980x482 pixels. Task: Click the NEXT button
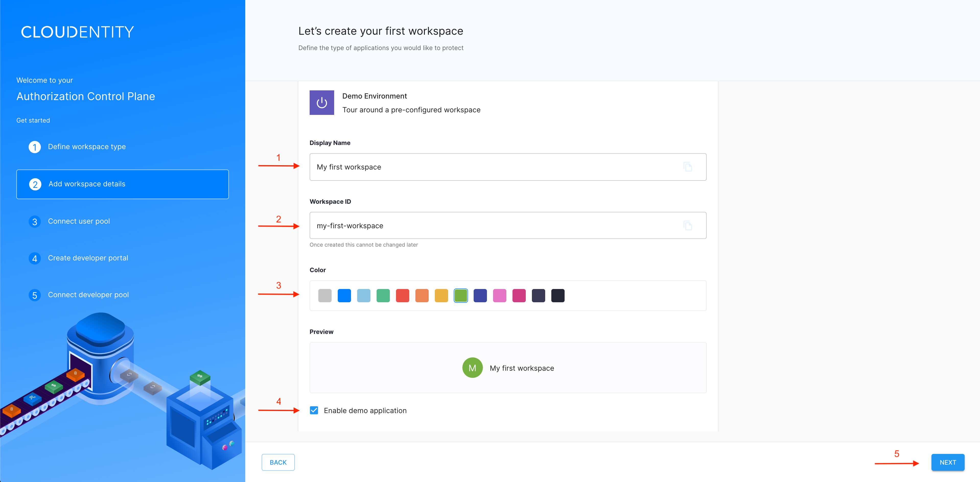click(948, 462)
